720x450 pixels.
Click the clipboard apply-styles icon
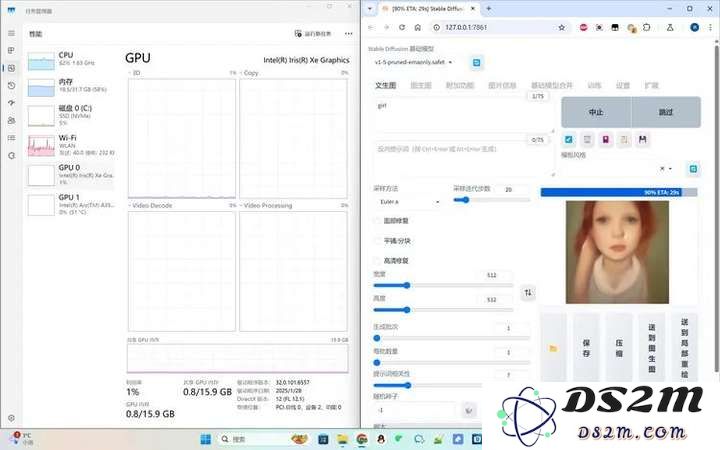[x=624, y=139]
